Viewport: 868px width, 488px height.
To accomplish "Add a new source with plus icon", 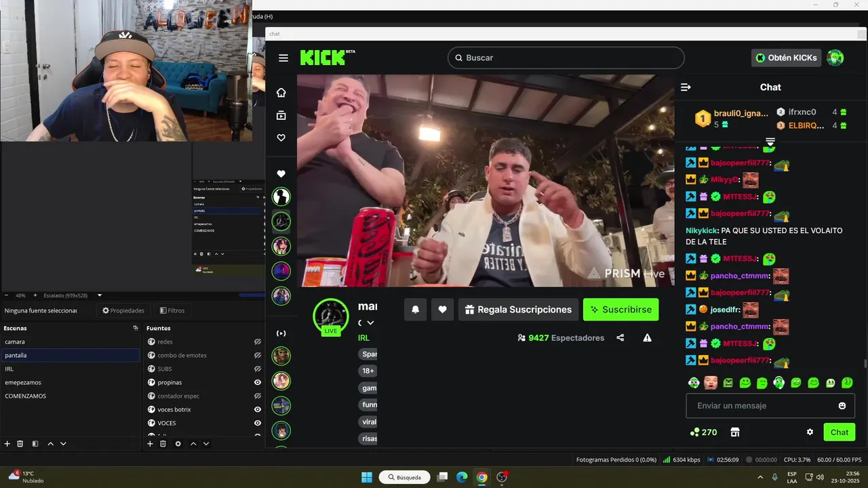I will coord(150,444).
